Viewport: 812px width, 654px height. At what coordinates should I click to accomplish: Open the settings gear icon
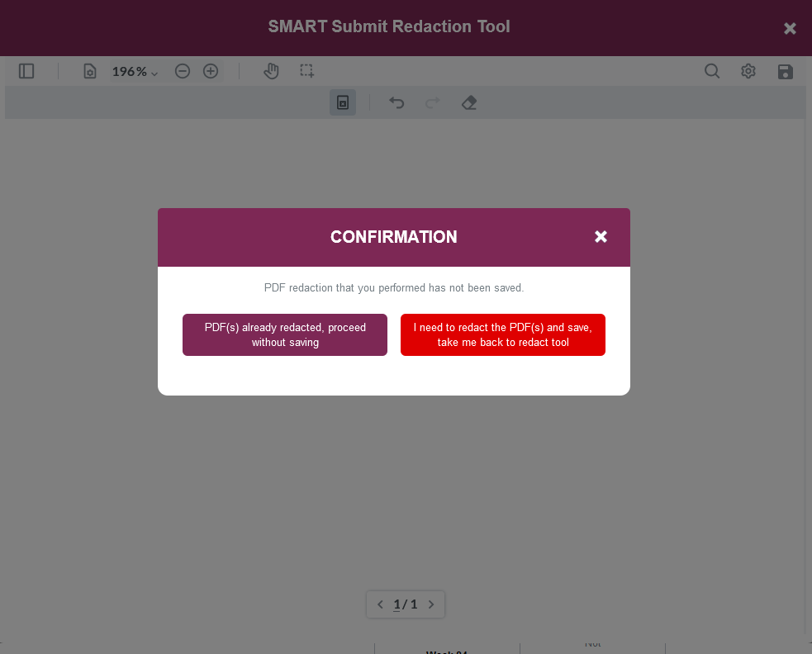pyautogui.click(x=748, y=71)
